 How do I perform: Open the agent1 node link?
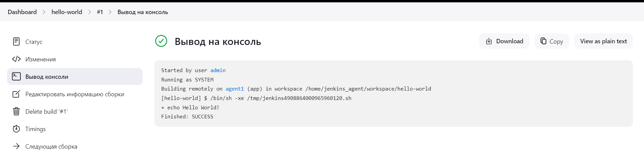point(235,89)
